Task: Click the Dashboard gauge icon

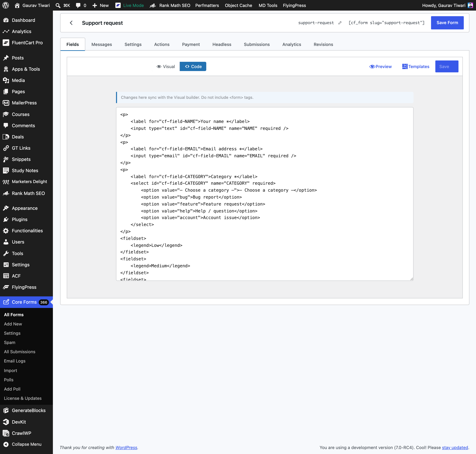Action: (6, 20)
